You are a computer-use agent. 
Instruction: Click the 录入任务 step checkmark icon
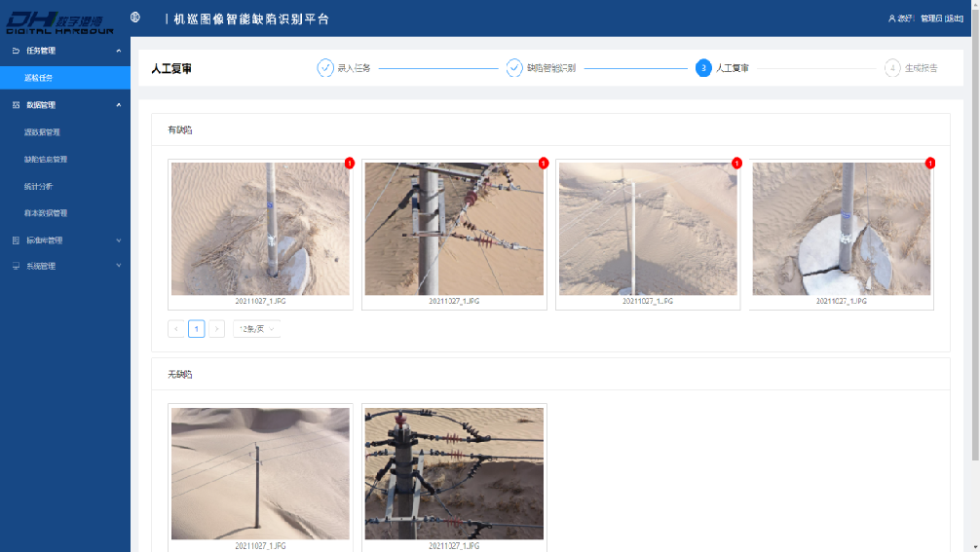click(x=325, y=68)
